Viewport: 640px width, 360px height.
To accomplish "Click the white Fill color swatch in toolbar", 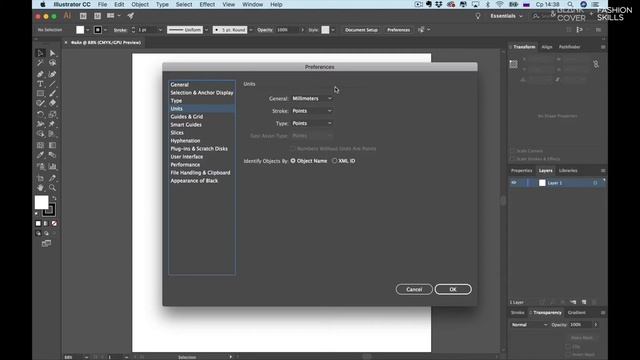I will 41,202.
